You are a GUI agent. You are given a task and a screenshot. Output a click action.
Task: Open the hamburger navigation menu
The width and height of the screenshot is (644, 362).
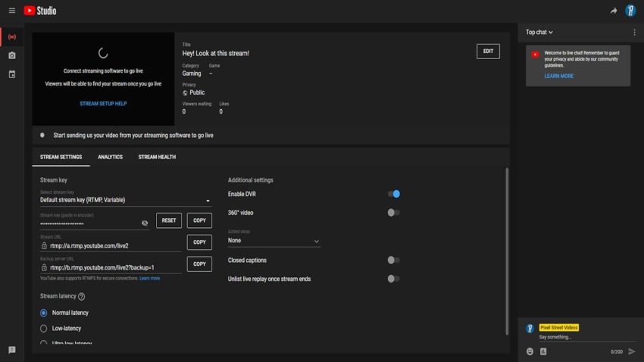click(x=12, y=11)
